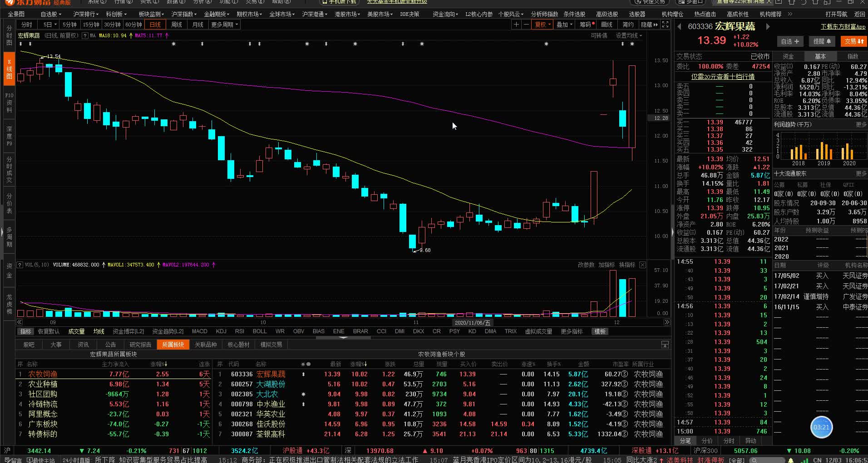Viewport: 868px width, 463px height.
Task: Click the collapse handle between chart and side panel
Action: point(672,231)
